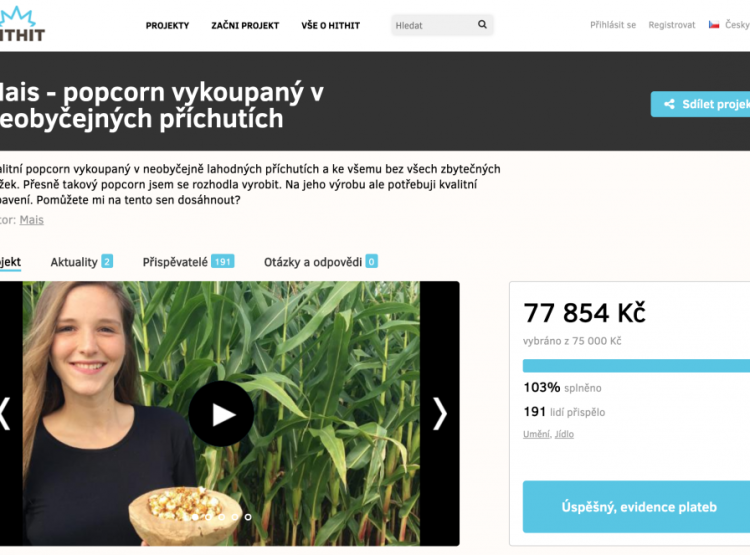Go to previous slide in gallery
Screen dimensions: 750x555
(x=5, y=414)
